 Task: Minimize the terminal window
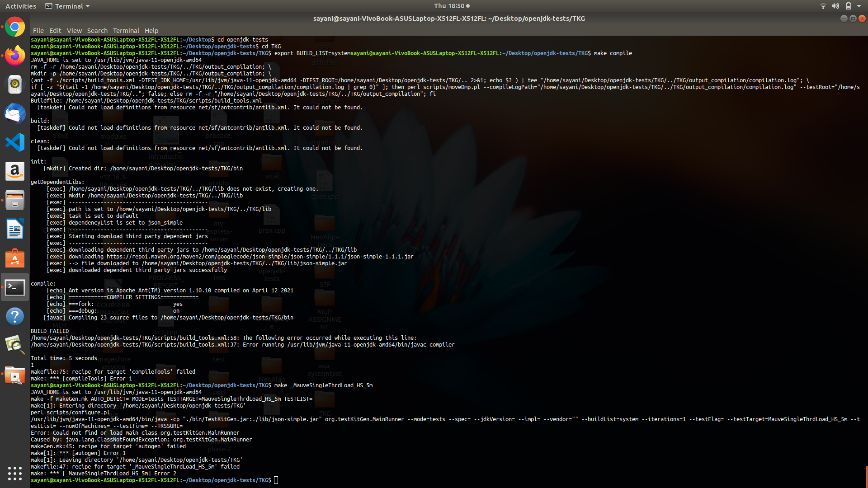(844, 19)
